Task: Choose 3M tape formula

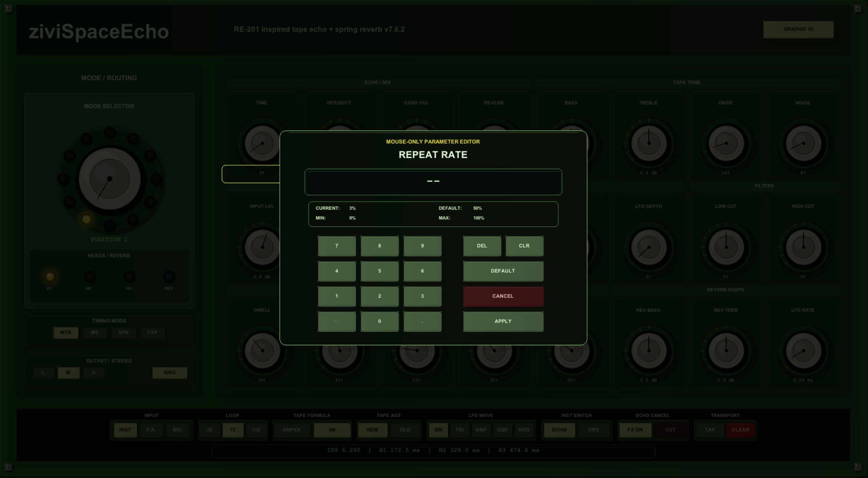Action: [x=332, y=430]
